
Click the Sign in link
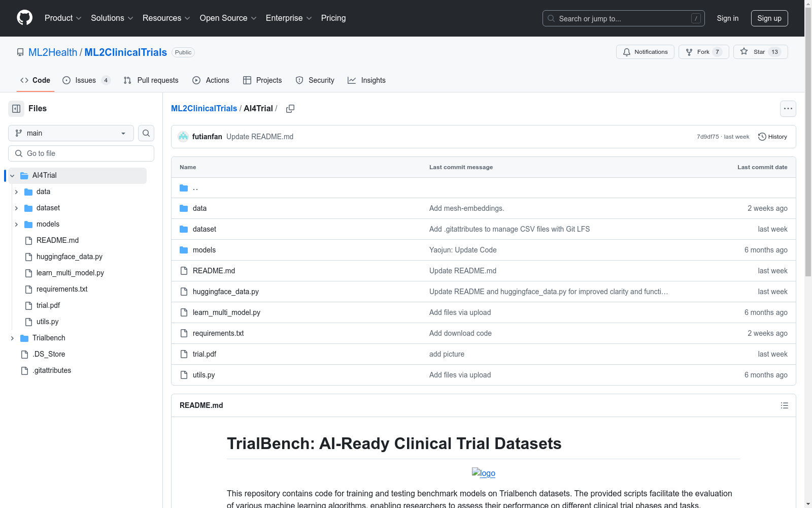click(728, 18)
